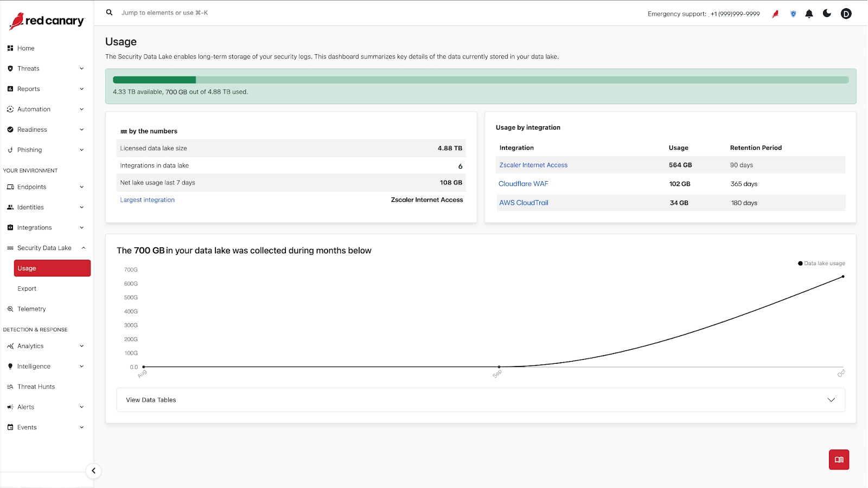Toggle dark mode with the moon icon

(827, 14)
